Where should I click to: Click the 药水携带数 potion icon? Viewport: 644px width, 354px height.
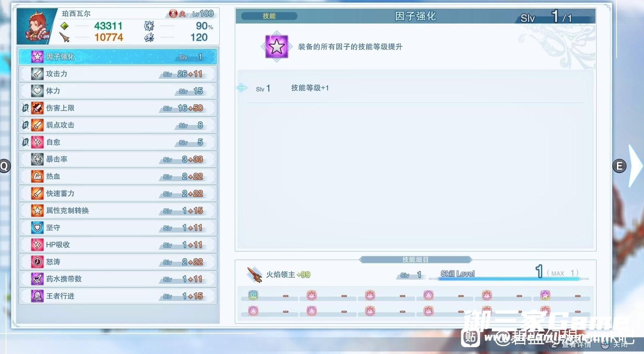point(37,279)
